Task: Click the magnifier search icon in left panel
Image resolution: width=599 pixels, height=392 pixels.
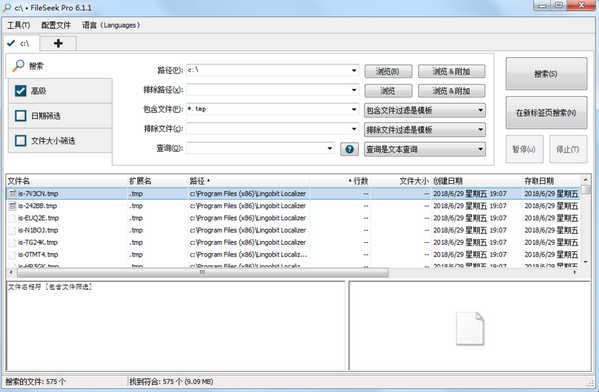Action: pyautogui.click(x=18, y=65)
